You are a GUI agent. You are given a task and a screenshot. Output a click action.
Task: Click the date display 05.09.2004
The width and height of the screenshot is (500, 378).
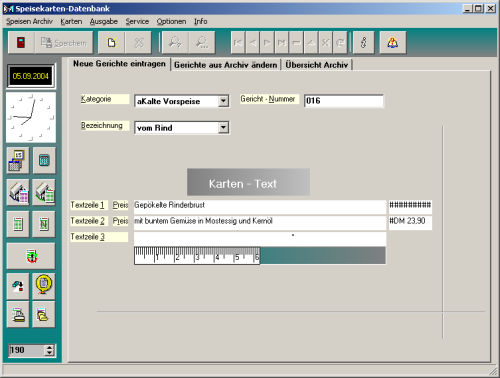(31, 76)
